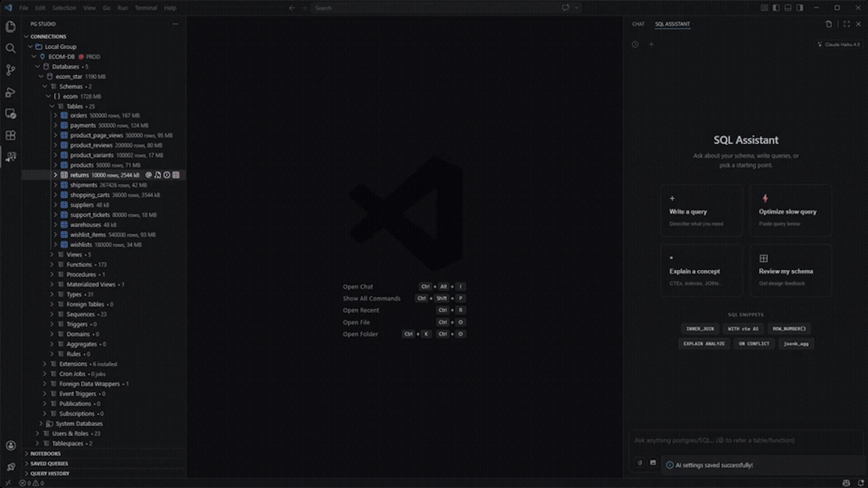Maximize the SQL Assistant panel

pyautogui.click(x=846, y=24)
